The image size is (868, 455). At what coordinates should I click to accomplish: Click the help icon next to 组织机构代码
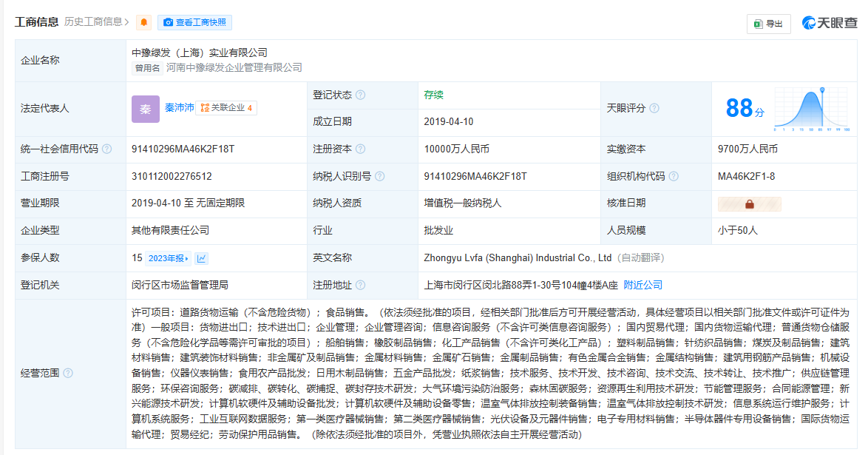click(674, 176)
